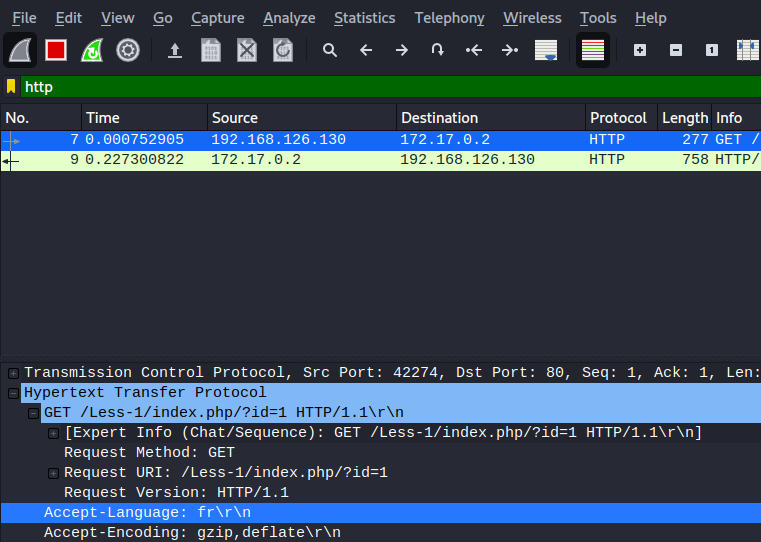Sort packets by Time column header
This screenshot has width=761, height=542.
tap(145, 118)
